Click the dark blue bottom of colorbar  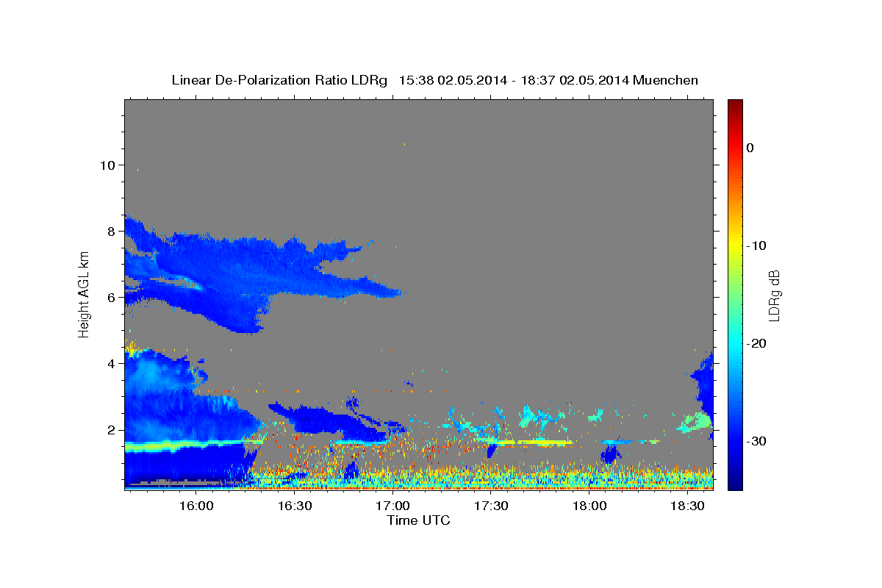735,485
